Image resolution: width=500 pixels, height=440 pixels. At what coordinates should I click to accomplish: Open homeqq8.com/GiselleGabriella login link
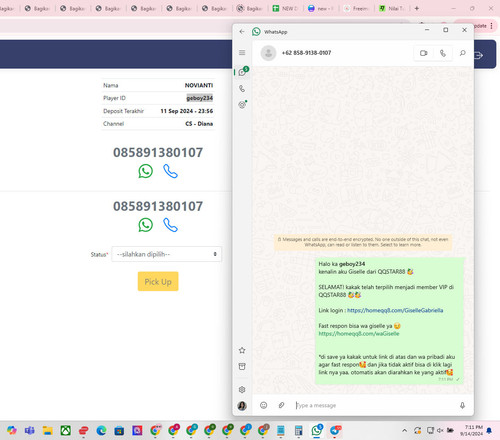395,310
